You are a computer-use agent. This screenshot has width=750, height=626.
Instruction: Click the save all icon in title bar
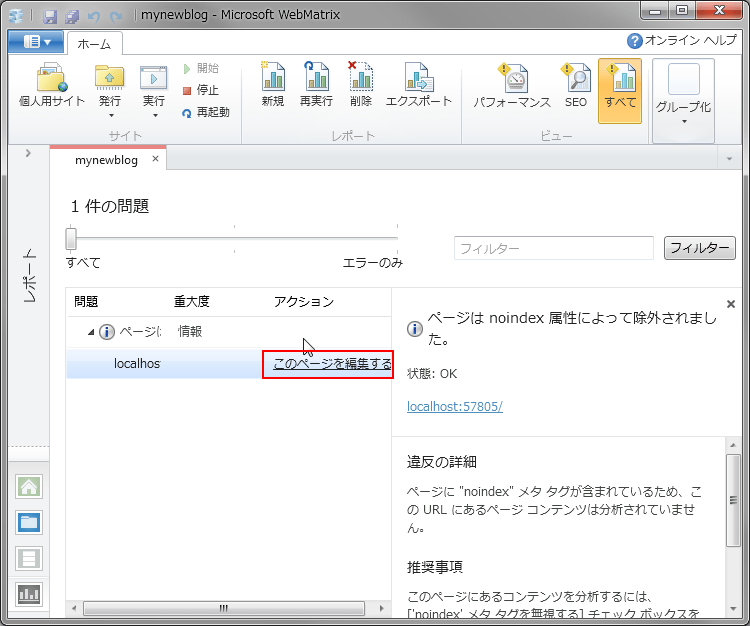tap(72, 17)
